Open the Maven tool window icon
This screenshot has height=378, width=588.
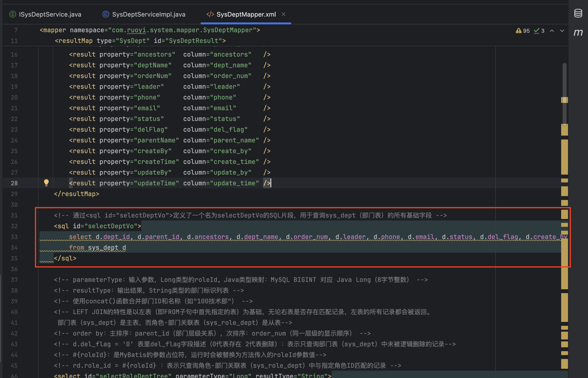(x=578, y=32)
